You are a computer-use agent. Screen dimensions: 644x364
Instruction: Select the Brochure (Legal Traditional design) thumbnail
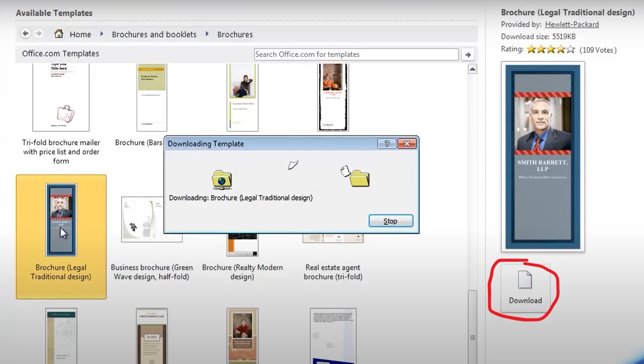tap(61, 219)
